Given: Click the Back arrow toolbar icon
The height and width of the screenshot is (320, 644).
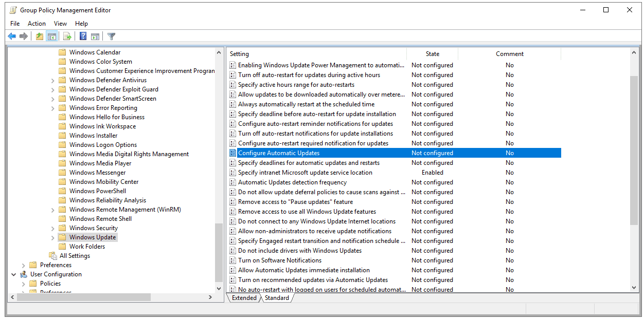Looking at the screenshot, I should pos(12,36).
